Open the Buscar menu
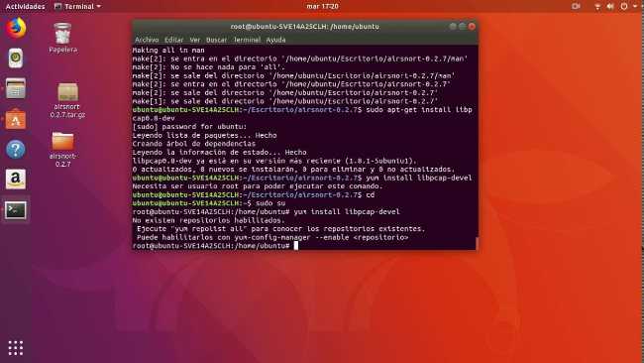The image size is (644, 363). tap(216, 40)
